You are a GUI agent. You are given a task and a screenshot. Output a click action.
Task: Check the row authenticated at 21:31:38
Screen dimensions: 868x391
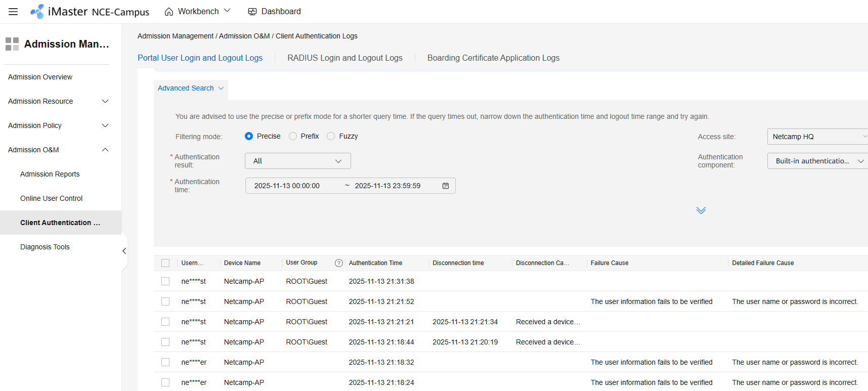coord(165,281)
